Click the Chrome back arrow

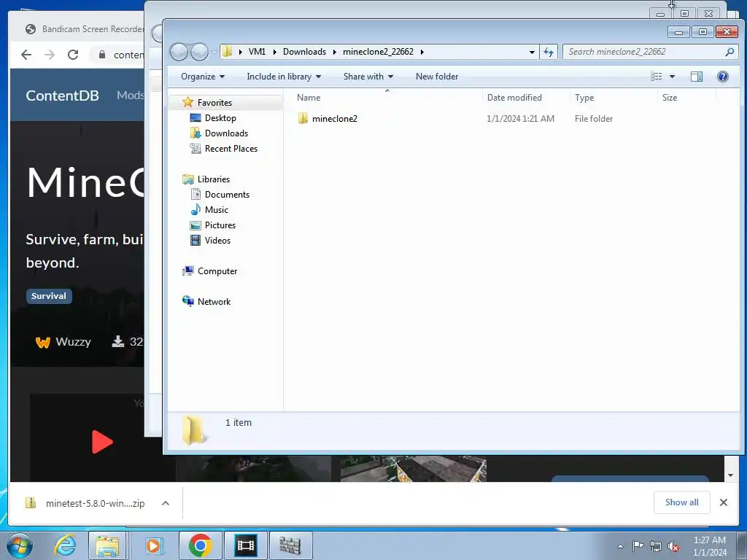(26, 55)
